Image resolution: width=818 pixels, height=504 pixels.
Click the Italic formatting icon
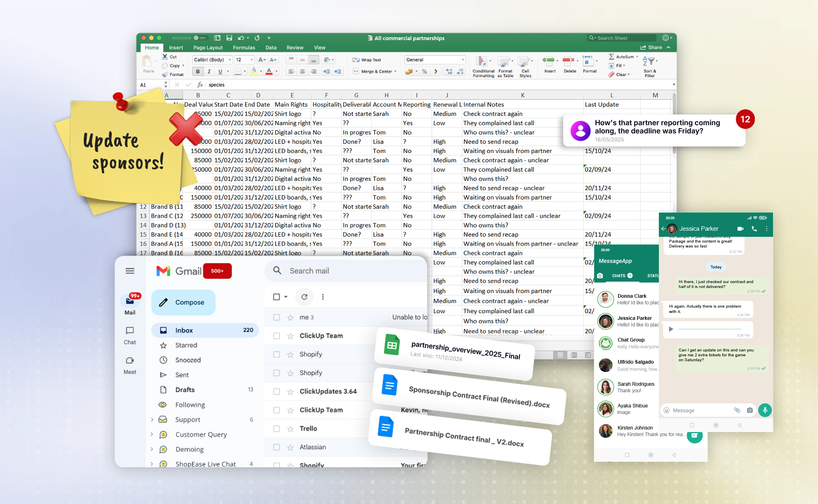(209, 72)
